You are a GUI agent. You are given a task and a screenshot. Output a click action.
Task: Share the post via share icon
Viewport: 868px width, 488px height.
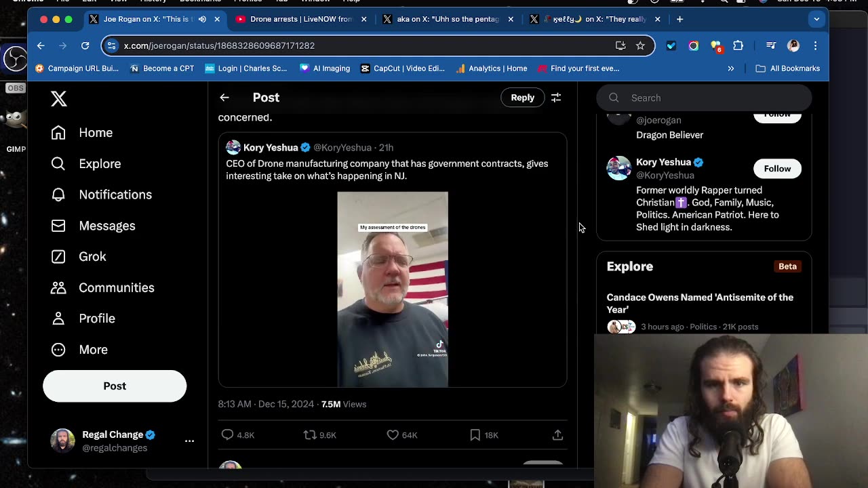tap(557, 435)
